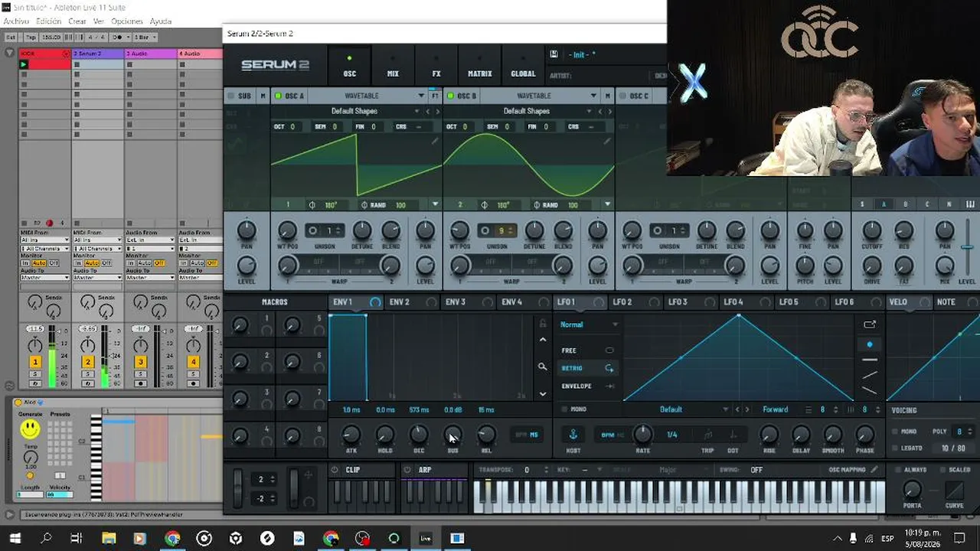Click OSC A unison mode circle icon
This screenshot has width=980, height=551.
click(312, 230)
